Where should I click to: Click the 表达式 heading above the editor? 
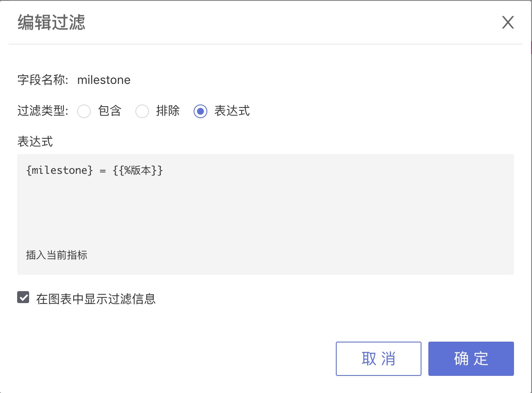(35, 142)
